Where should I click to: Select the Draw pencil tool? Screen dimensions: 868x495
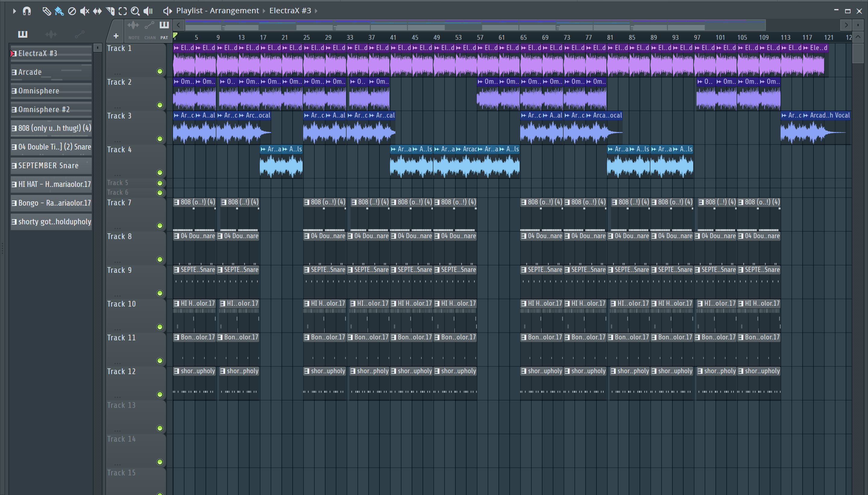click(x=46, y=11)
